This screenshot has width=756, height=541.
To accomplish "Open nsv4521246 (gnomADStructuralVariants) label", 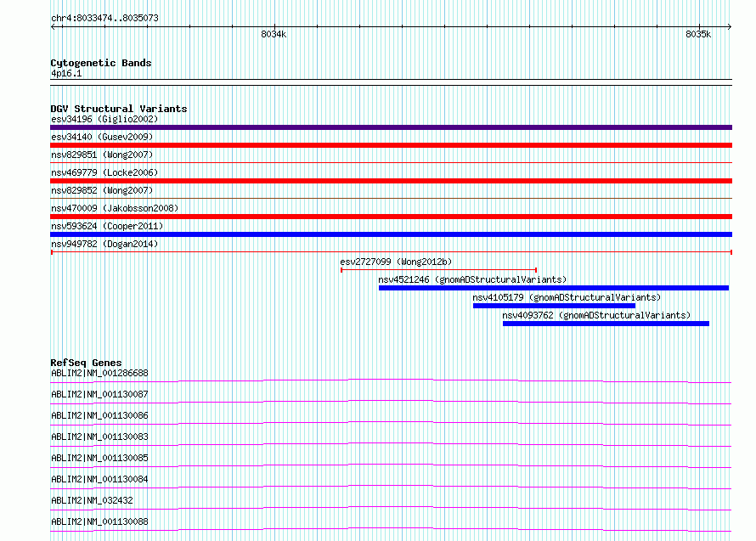I will (472, 279).
